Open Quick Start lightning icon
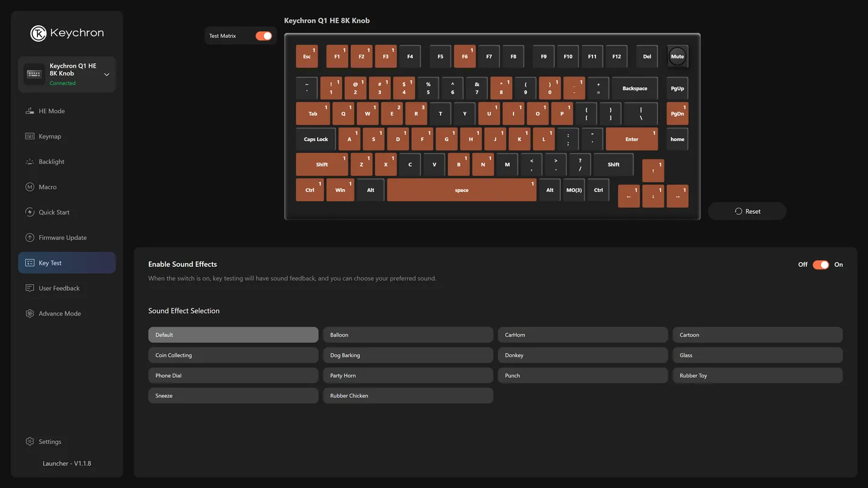Image resolution: width=868 pixels, height=488 pixels. point(30,212)
